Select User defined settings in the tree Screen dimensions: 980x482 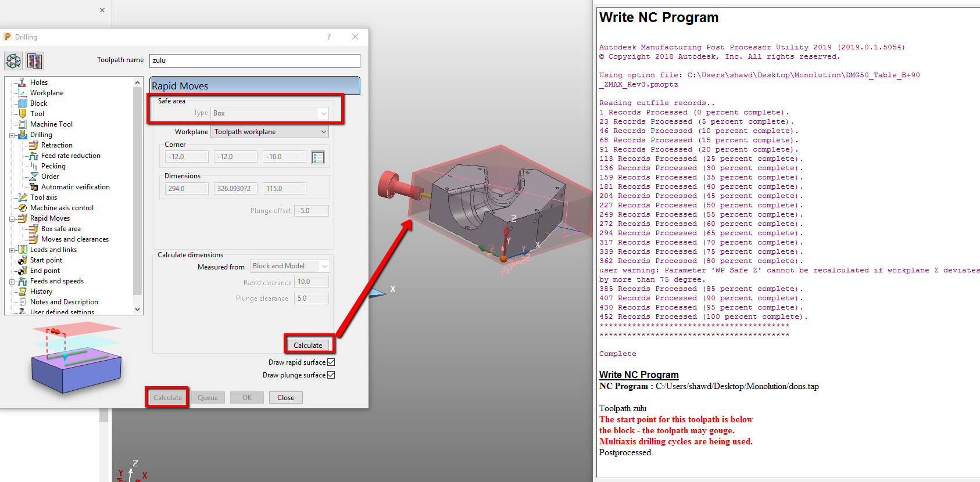click(62, 312)
